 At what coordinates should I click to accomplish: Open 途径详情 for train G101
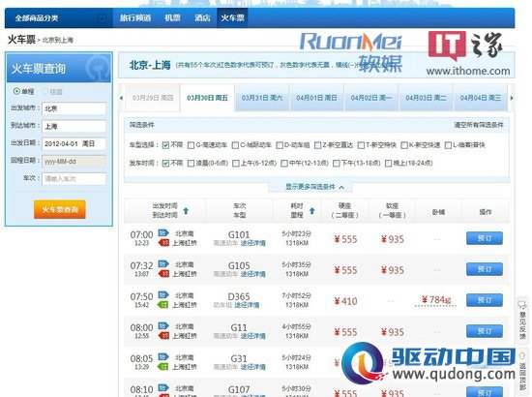pos(253,243)
